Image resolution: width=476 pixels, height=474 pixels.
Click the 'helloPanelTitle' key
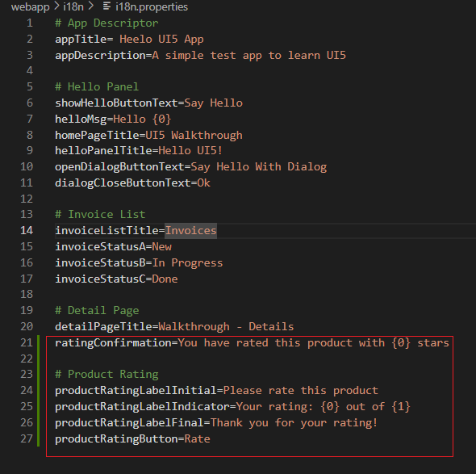pyautogui.click(x=103, y=151)
